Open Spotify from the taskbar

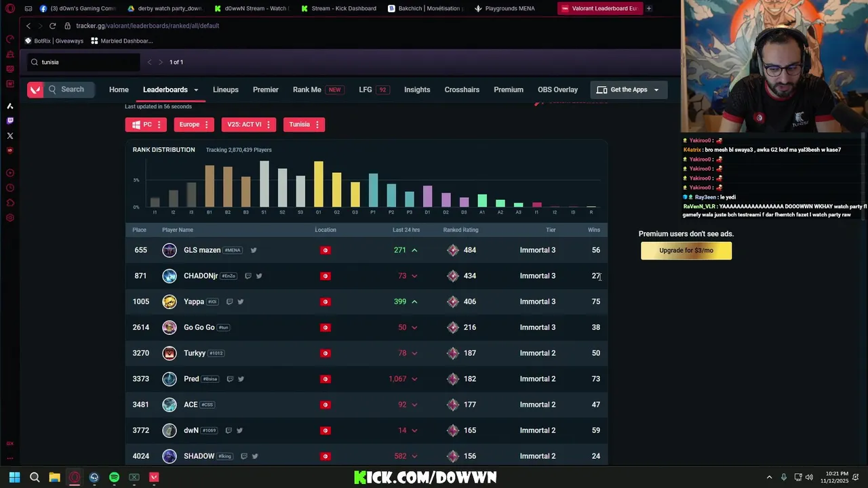114,477
